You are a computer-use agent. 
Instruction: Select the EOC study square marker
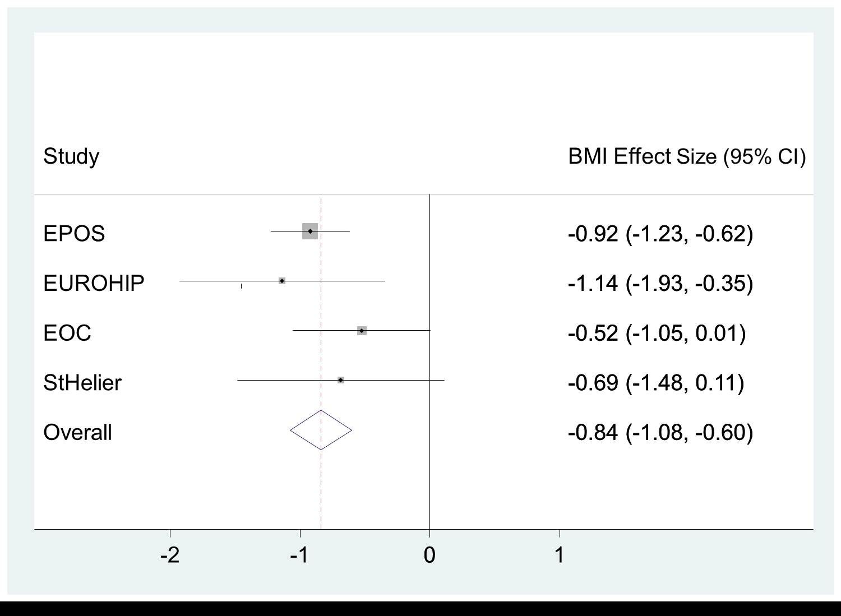pos(362,331)
